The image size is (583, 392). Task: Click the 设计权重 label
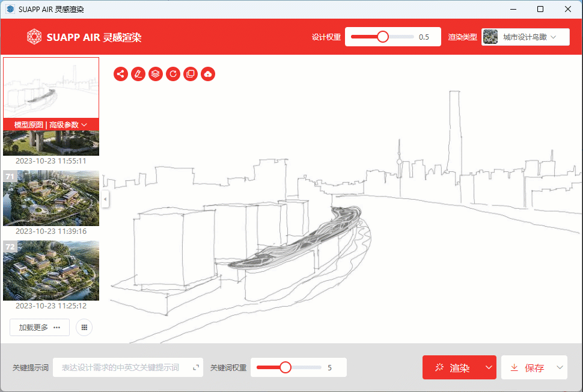point(326,37)
